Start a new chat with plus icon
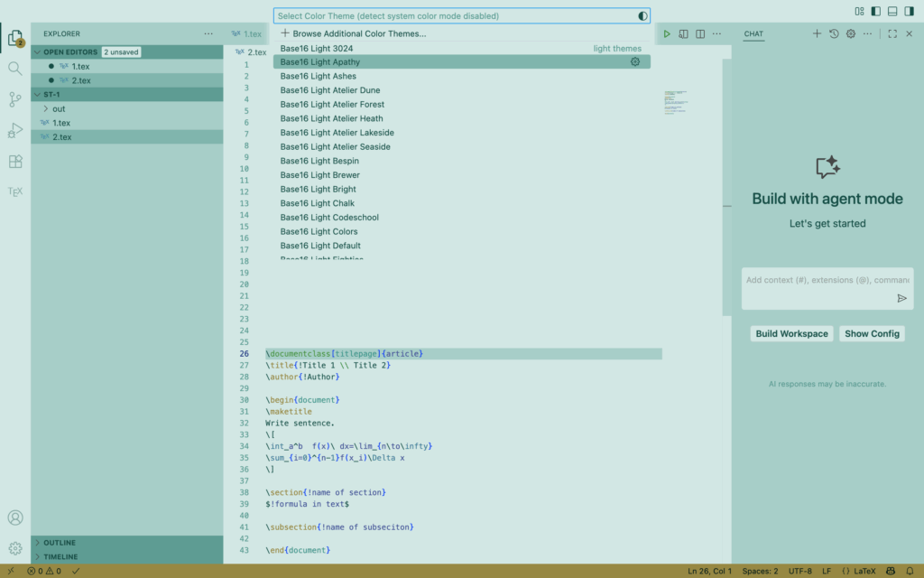 (817, 34)
